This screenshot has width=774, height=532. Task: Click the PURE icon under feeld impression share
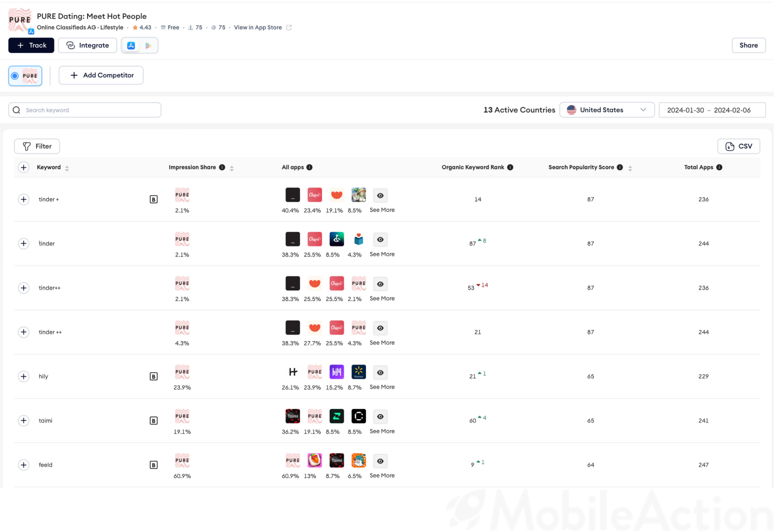(x=182, y=461)
